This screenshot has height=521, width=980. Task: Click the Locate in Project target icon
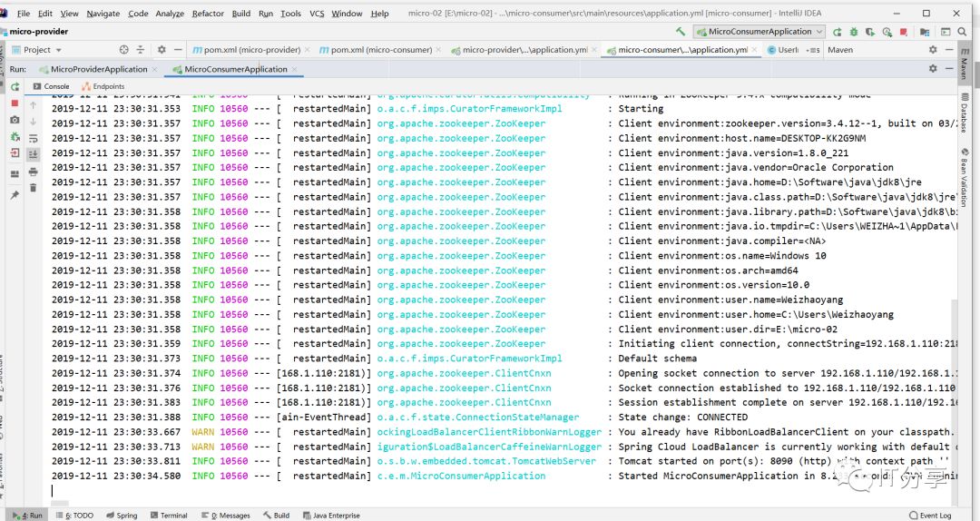click(x=123, y=49)
